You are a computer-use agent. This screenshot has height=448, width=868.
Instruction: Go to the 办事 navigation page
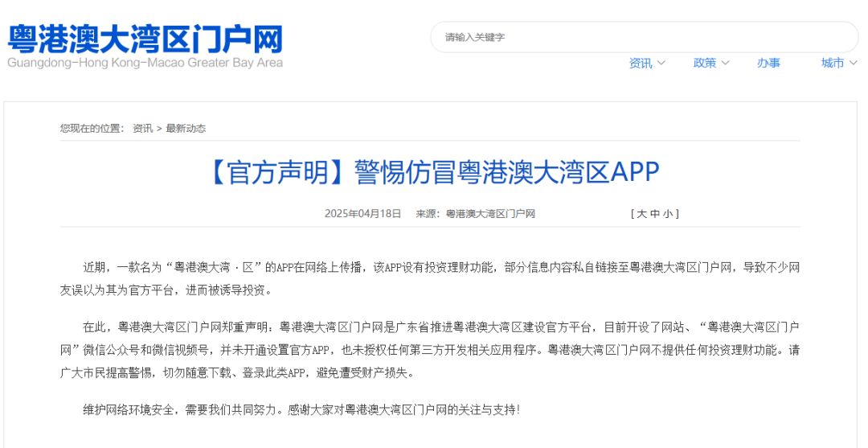coord(768,63)
